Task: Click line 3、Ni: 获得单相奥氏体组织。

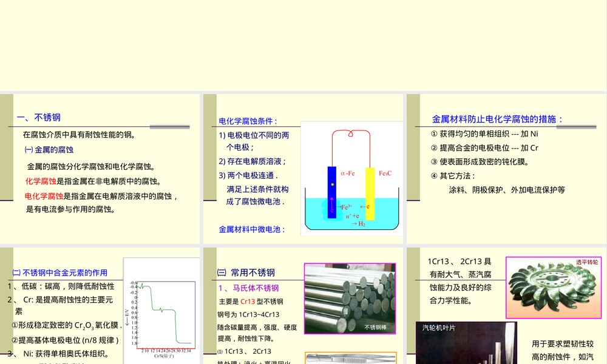Action: coord(58,354)
